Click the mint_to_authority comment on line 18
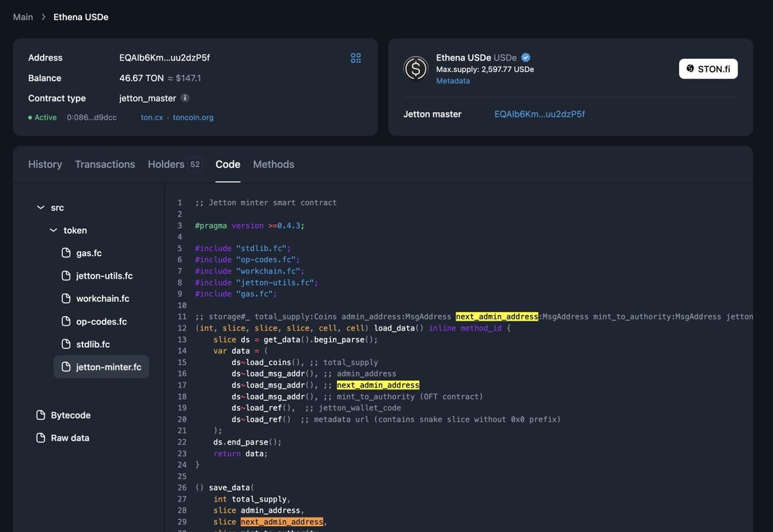The width and height of the screenshot is (773, 532). click(403, 397)
